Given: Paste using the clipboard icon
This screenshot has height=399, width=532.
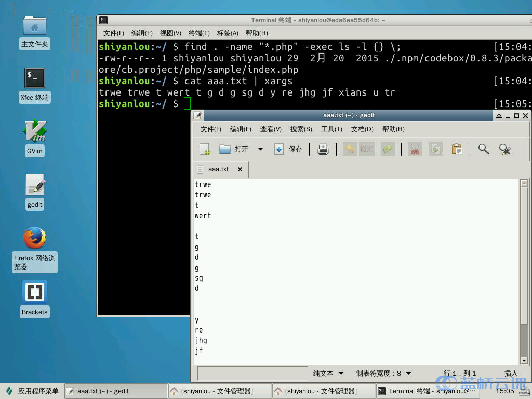Looking at the screenshot, I should click(x=457, y=149).
